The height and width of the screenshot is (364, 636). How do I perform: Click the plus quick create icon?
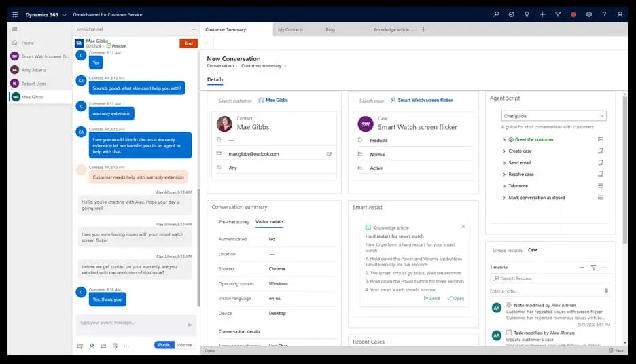542,14
